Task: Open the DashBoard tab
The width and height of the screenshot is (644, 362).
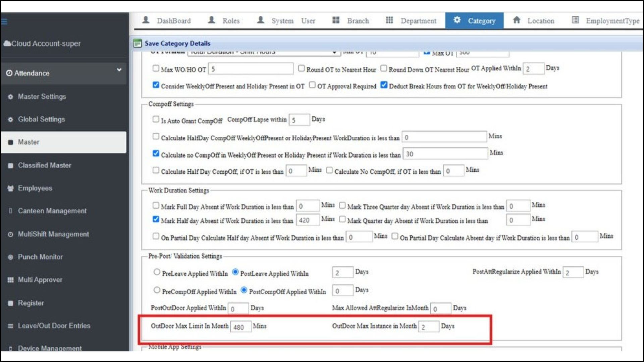Action: (166, 21)
